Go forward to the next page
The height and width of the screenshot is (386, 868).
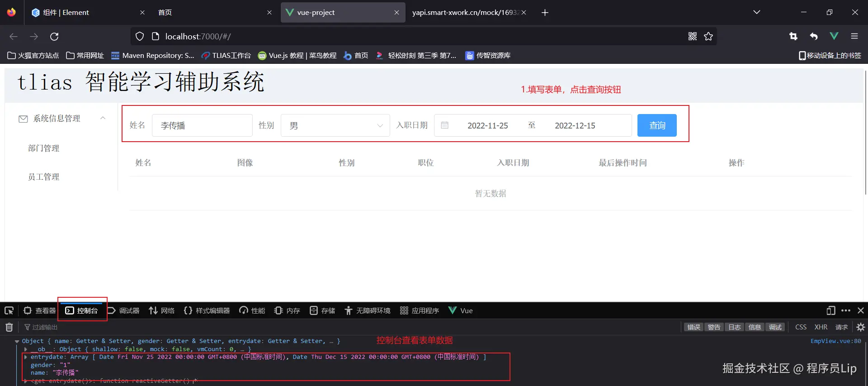34,36
